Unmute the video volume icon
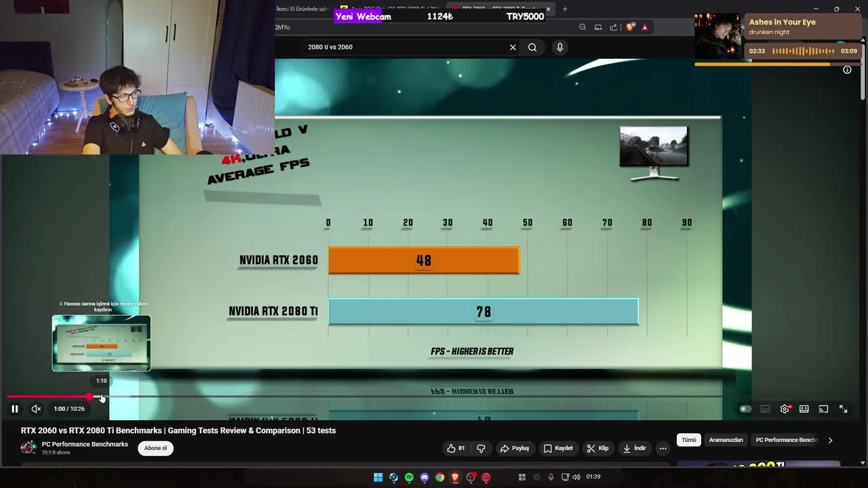 [36, 409]
